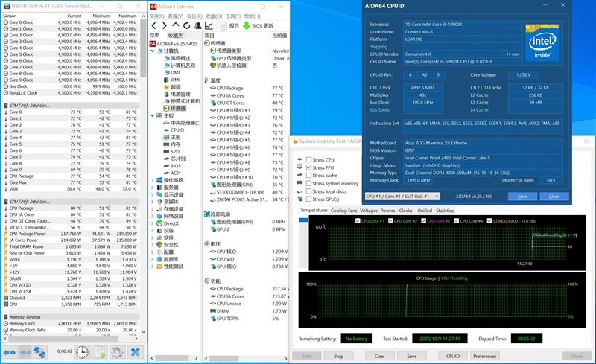Click the report document icon in AIDA64 toolbar
The height and width of the screenshot is (364, 596).
pyautogui.click(x=223, y=25)
